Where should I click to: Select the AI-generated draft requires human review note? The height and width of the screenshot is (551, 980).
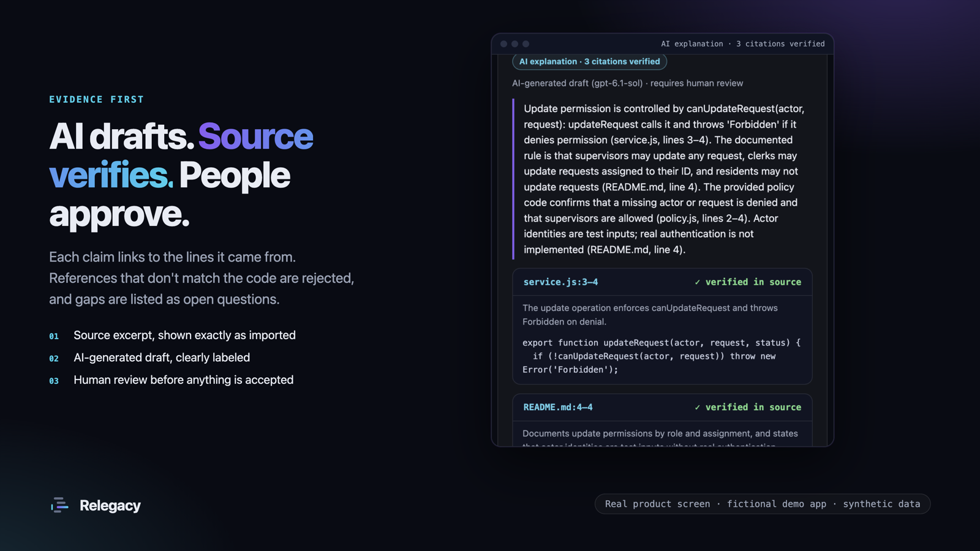[x=627, y=83]
